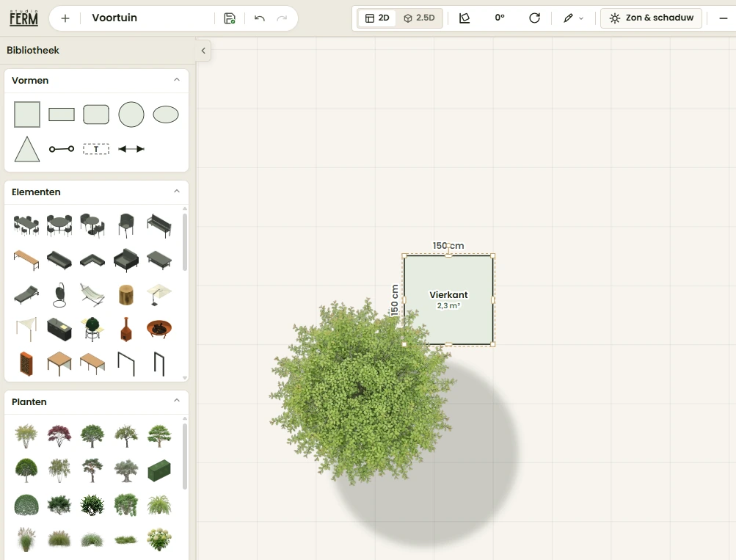736x560 pixels.
Task: Click the shape edit polygon icon
Action: tap(464, 18)
